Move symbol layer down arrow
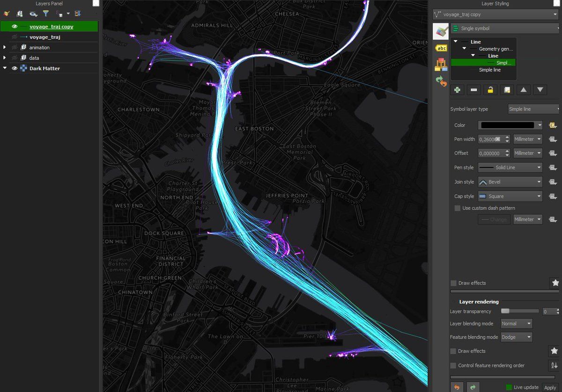 click(x=540, y=90)
